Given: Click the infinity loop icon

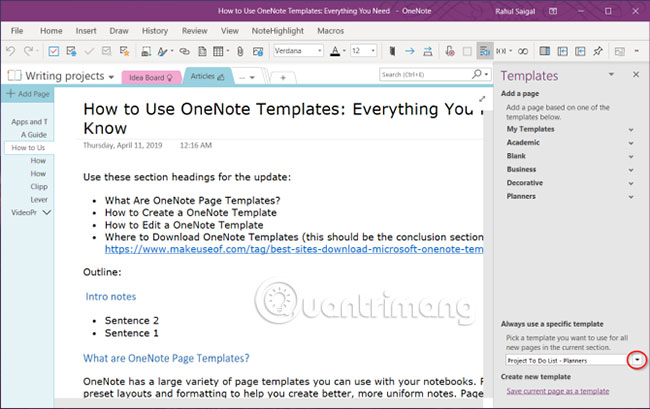Looking at the screenshot, I should point(523,51).
